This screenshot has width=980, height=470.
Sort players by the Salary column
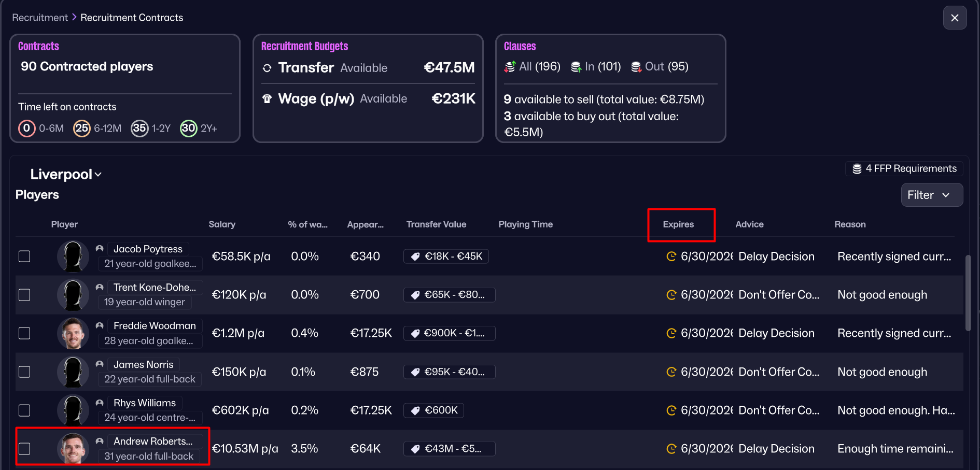tap(222, 224)
